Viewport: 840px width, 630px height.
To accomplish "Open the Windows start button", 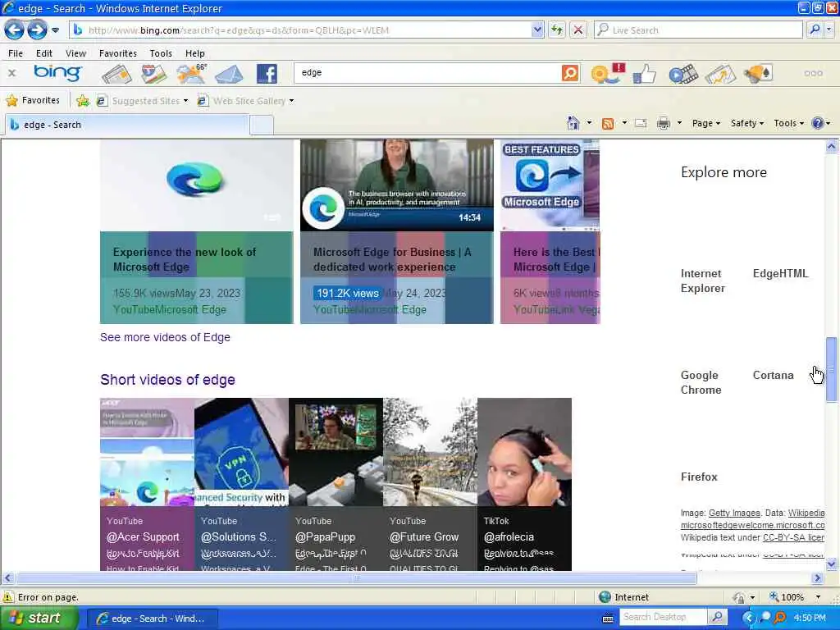I will (39, 618).
